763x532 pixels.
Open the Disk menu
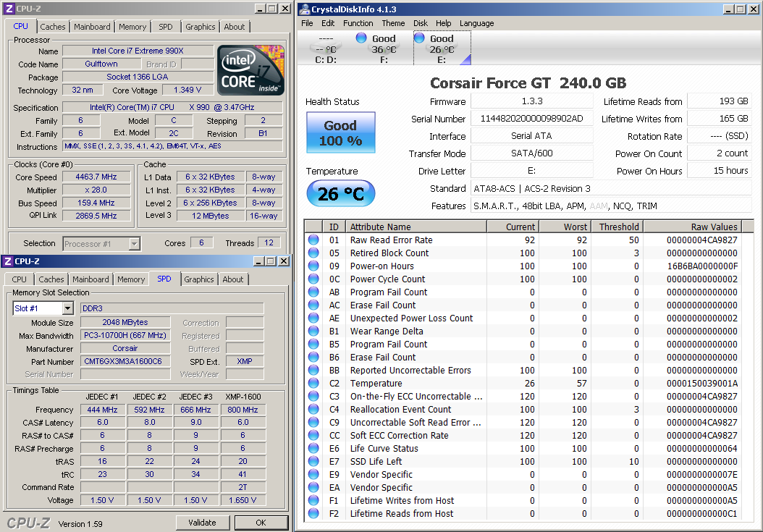coord(421,23)
